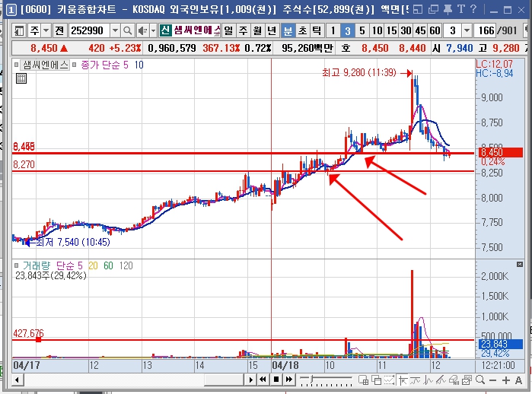Click the fast-forward playback button
The image size is (532, 394).
coord(288,380)
